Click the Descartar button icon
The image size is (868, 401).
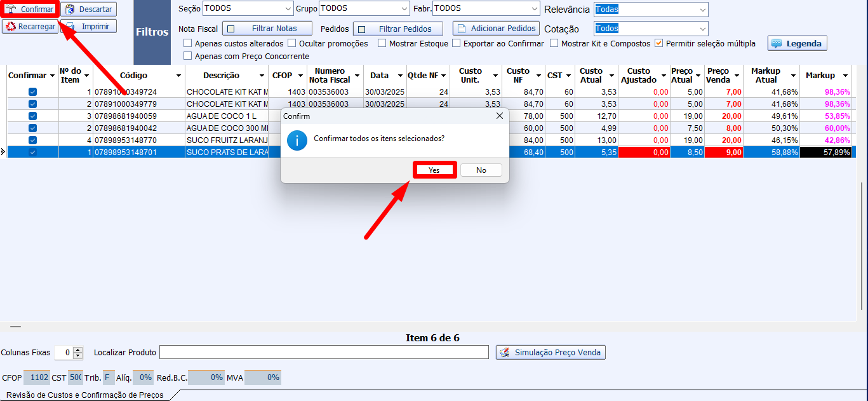pyautogui.click(x=70, y=10)
